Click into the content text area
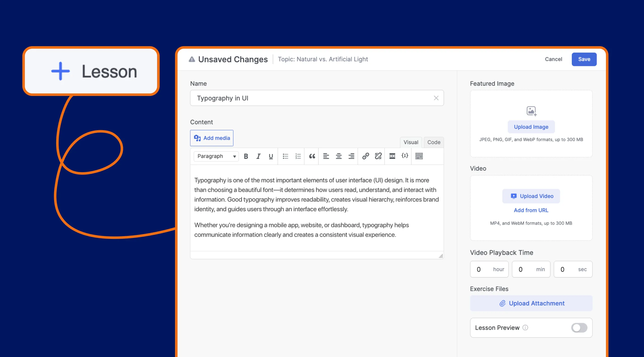The width and height of the screenshot is (644, 357). click(x=317, y=208)
